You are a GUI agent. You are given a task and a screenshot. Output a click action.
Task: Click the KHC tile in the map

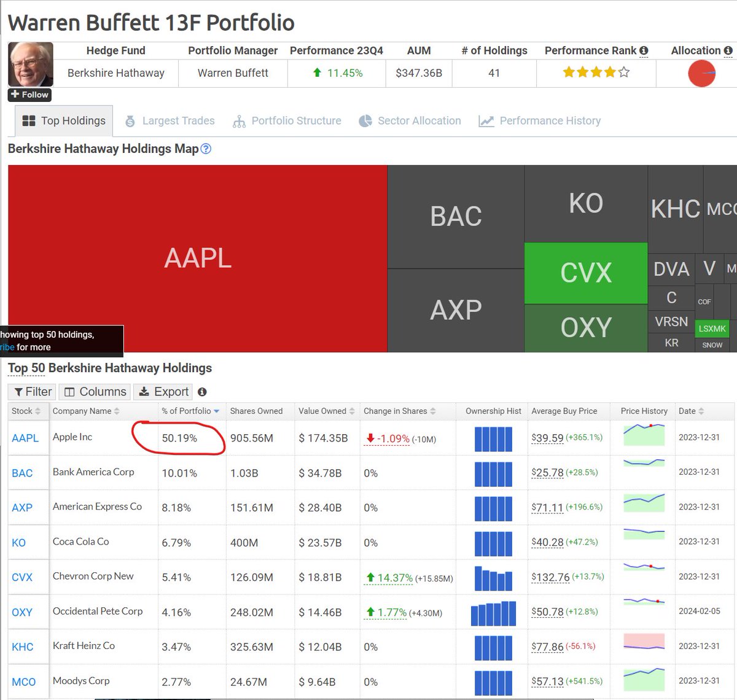[x=675, y=209]
